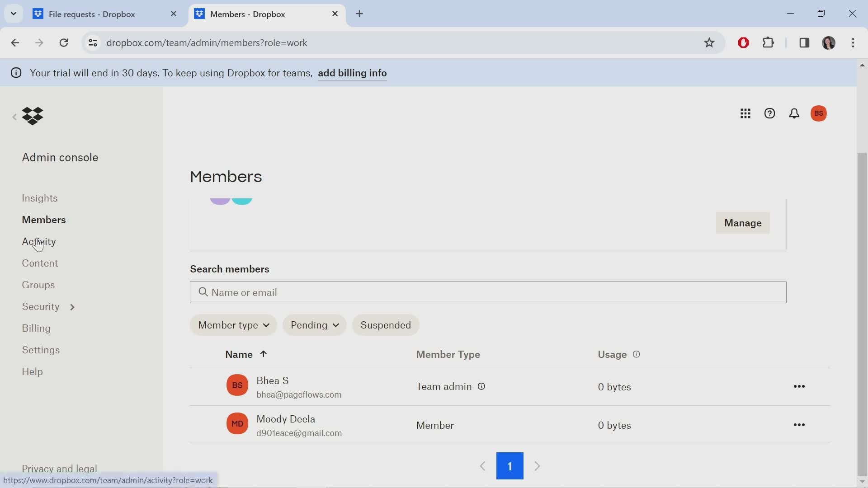The image size is (868, 488).
Task: Go to next page of members
Action: coord(538,466)
